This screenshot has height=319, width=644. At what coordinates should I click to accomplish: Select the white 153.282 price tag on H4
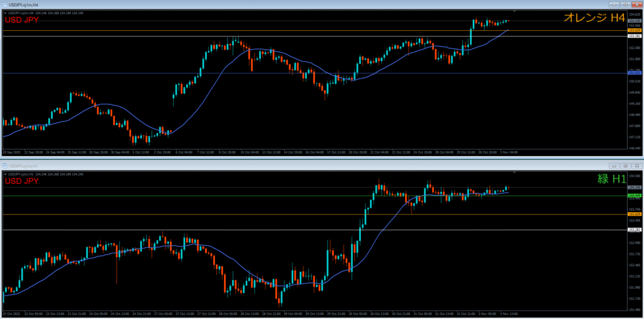point(635,36)
